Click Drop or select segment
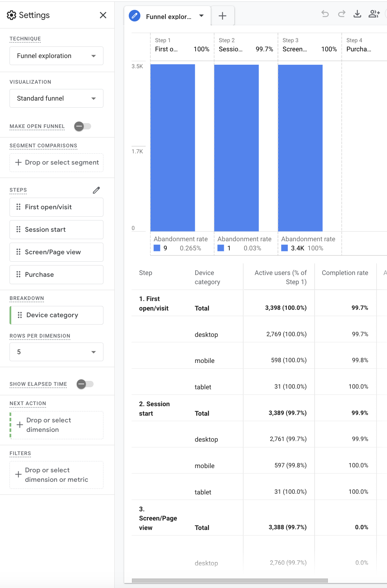Viewport: 387px width, 588px height. [56, 162]
